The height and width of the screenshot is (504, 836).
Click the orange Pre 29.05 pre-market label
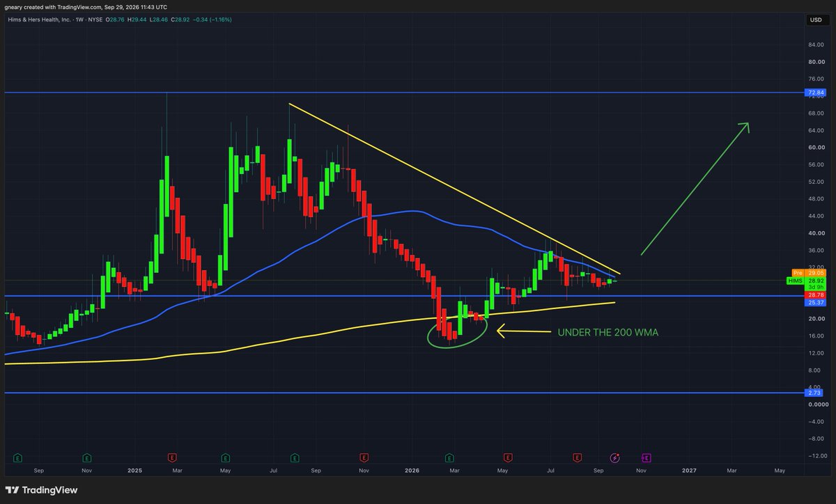(808, 273)
